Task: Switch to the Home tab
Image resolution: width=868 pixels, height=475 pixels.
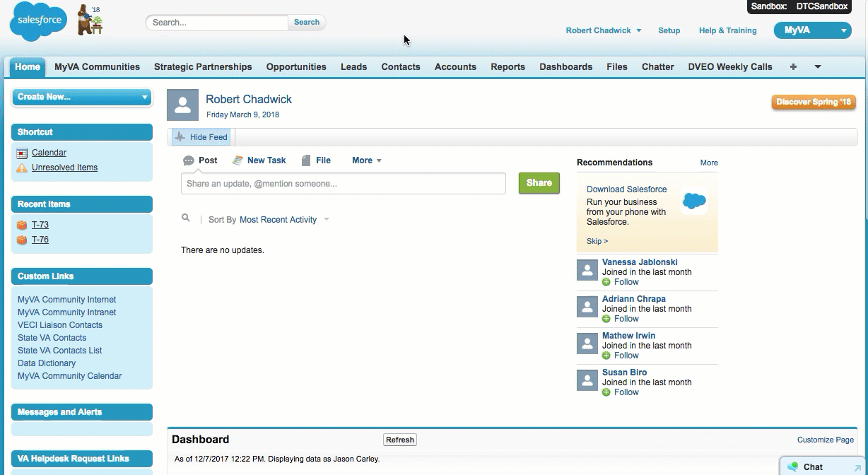Action: click(28, 67)
